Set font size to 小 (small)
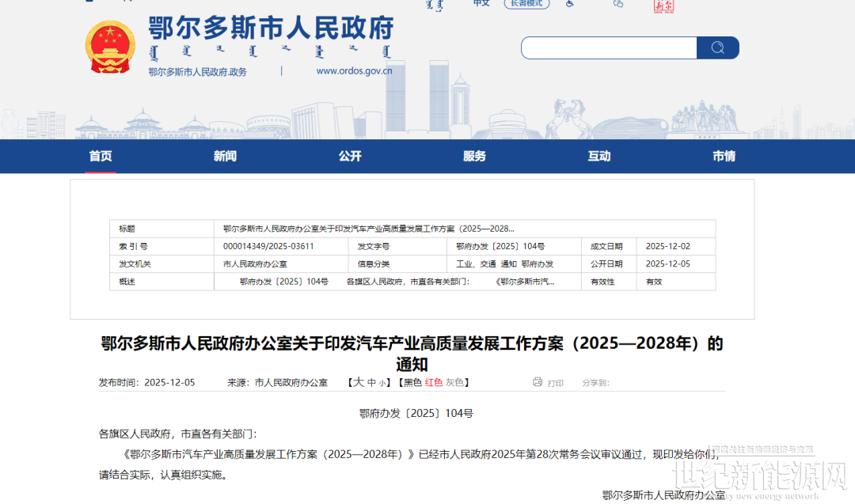Viewport: 855px width, 504px height. coord(382,383)
